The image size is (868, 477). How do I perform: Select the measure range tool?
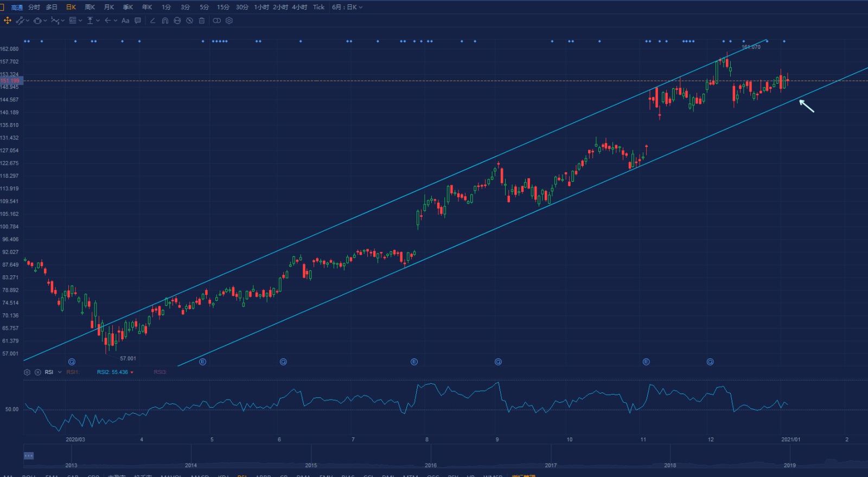(x=90, y=21)
